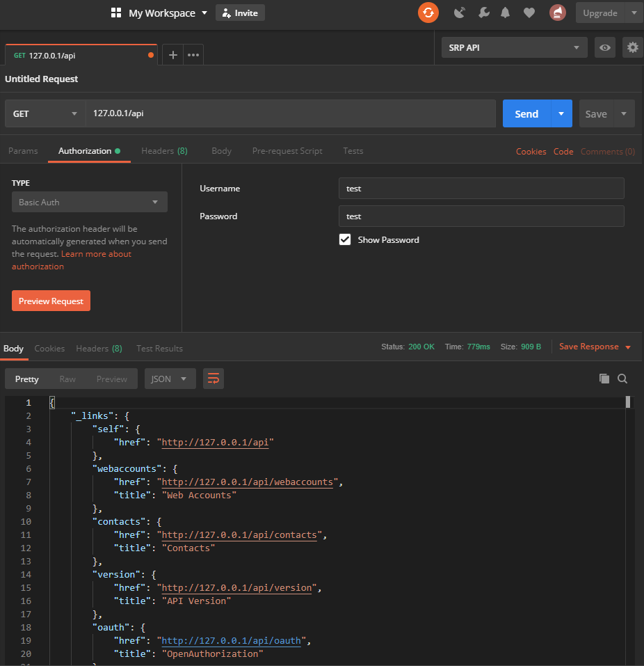Open the GET method dropdown
The image size is (644, 666).
click(x=45, y=113)
